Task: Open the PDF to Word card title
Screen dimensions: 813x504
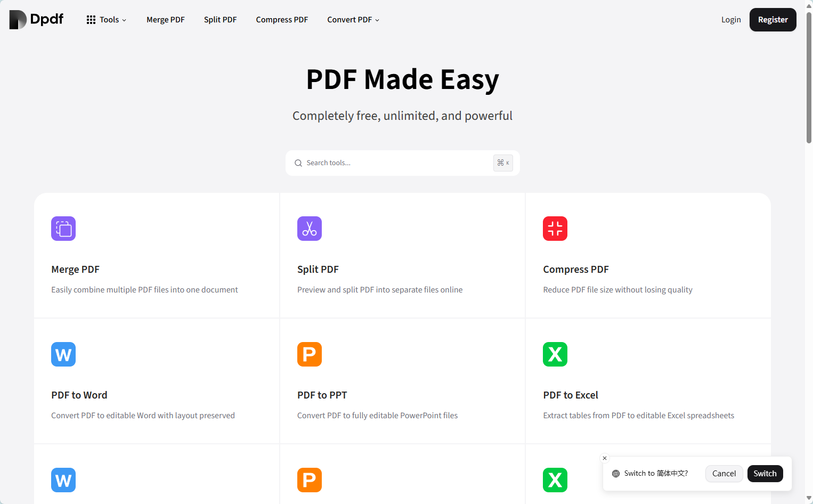Action: coord(79,395)
